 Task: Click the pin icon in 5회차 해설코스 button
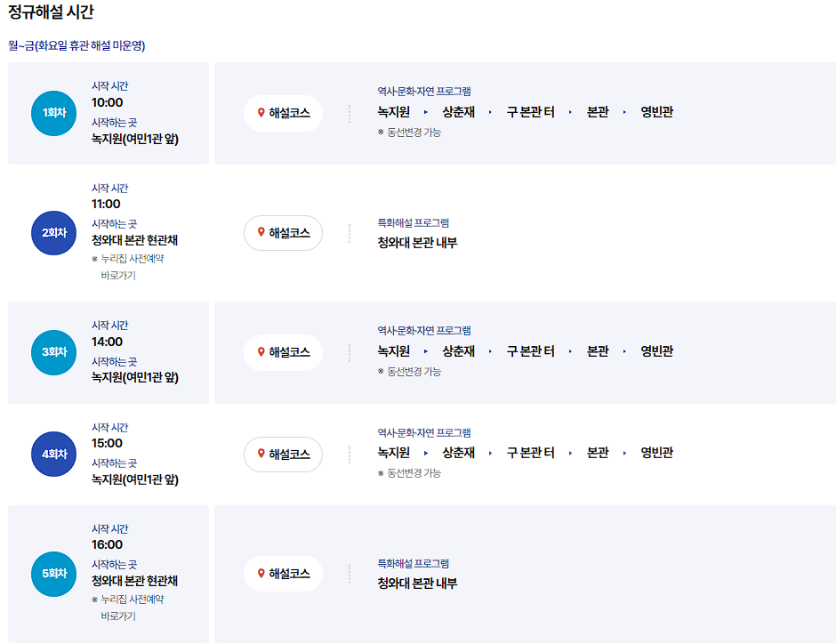coord(261,574)
